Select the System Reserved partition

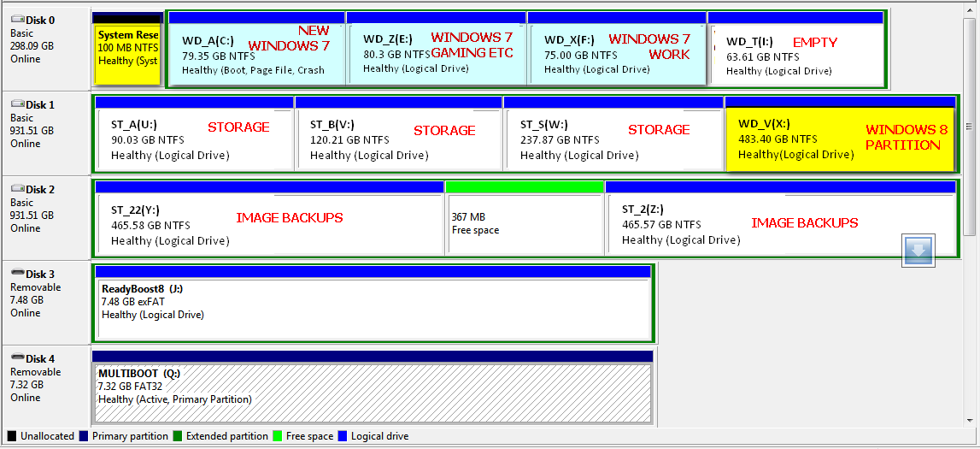[127, 55]
